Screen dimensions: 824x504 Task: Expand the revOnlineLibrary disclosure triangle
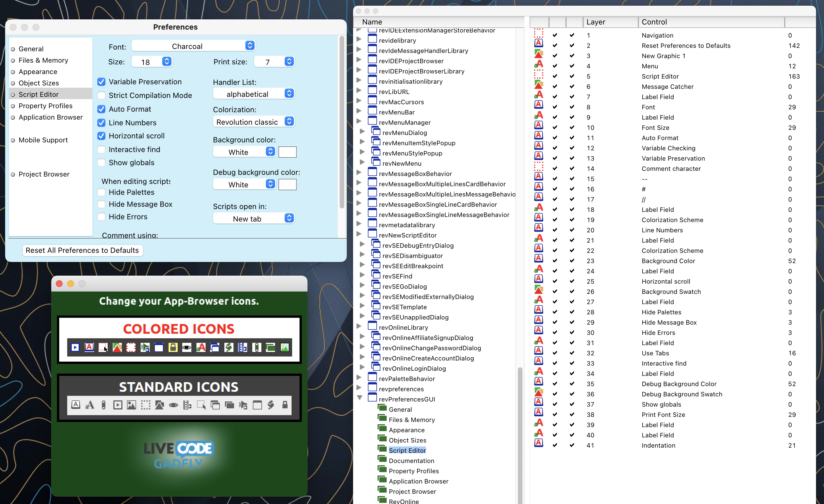pyautogui.click(x=359, y=326)
